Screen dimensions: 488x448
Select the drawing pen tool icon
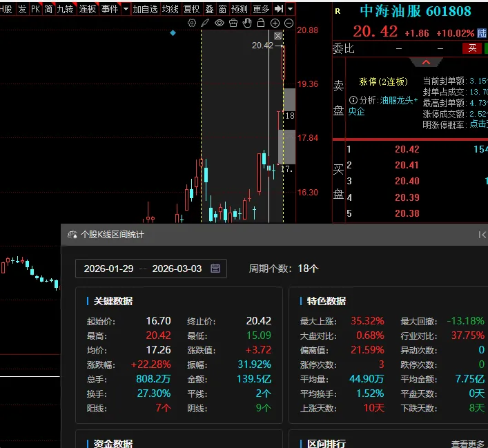tap(206, 23)
